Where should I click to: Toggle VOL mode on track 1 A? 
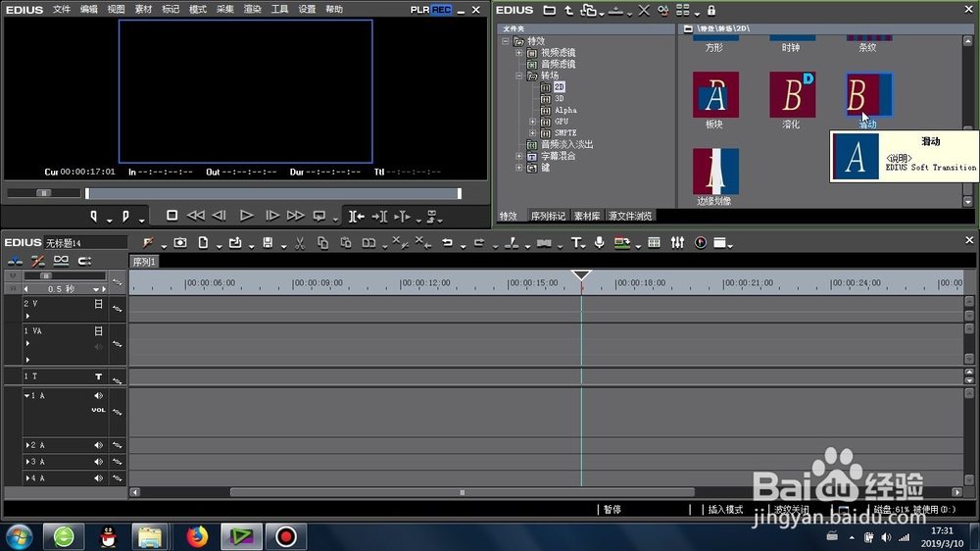(x=98, y=410)
